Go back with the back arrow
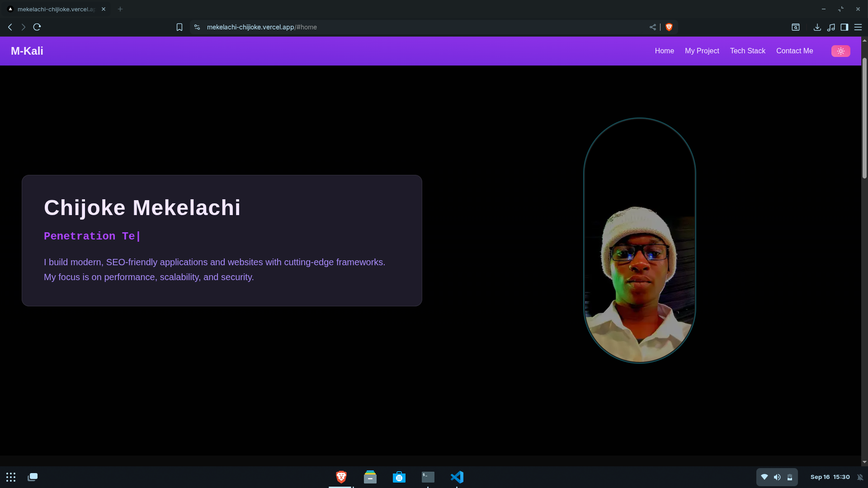The width and height of the screenshot is (868, 488). [x=10, y=27]
